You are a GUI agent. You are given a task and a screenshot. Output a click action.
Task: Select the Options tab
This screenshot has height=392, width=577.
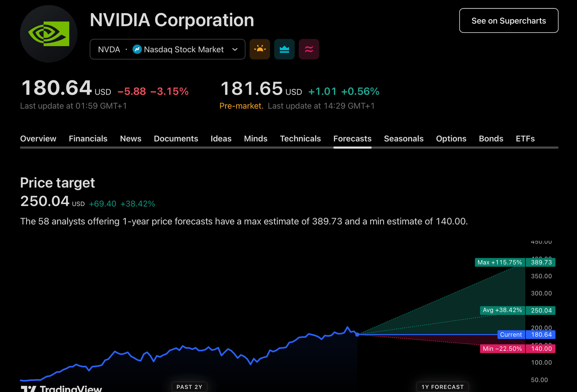(x=451, y=139)
